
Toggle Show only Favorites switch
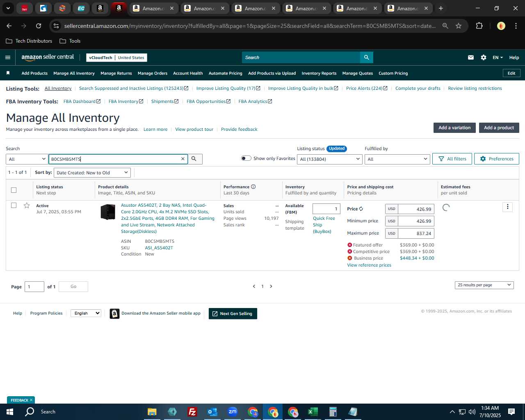coord(246,158)
